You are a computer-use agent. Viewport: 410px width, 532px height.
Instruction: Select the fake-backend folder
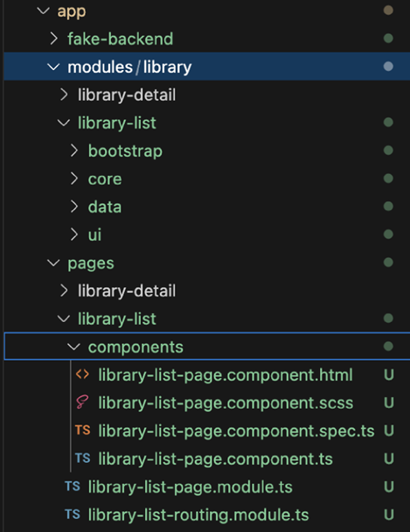coord(121,38)
